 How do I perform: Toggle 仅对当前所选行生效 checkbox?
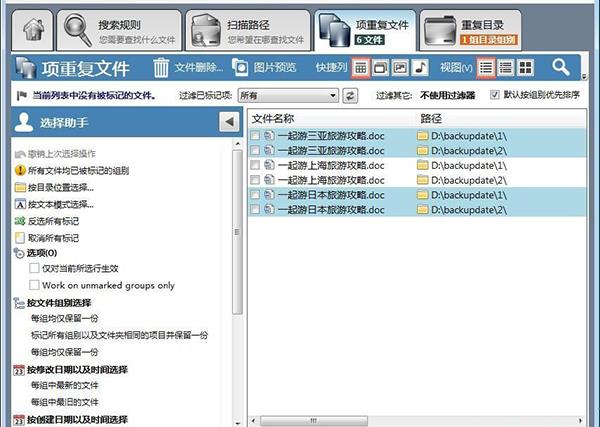(x=34, y=268)
